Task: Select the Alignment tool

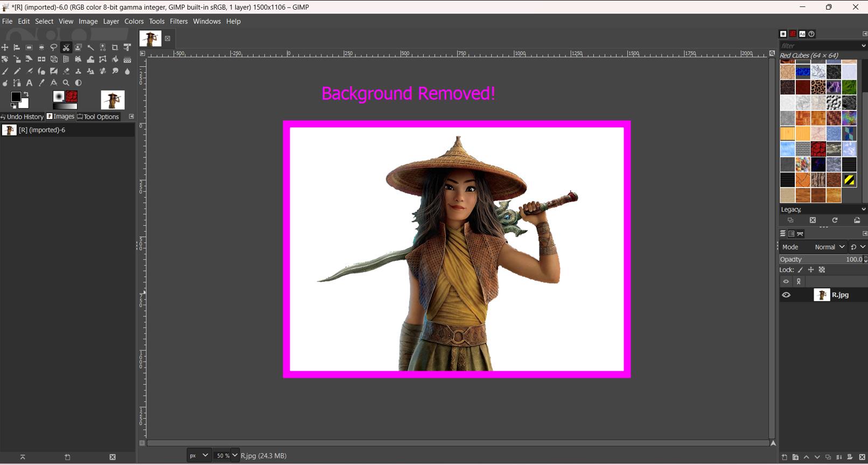Action: (x=17, y=47)
